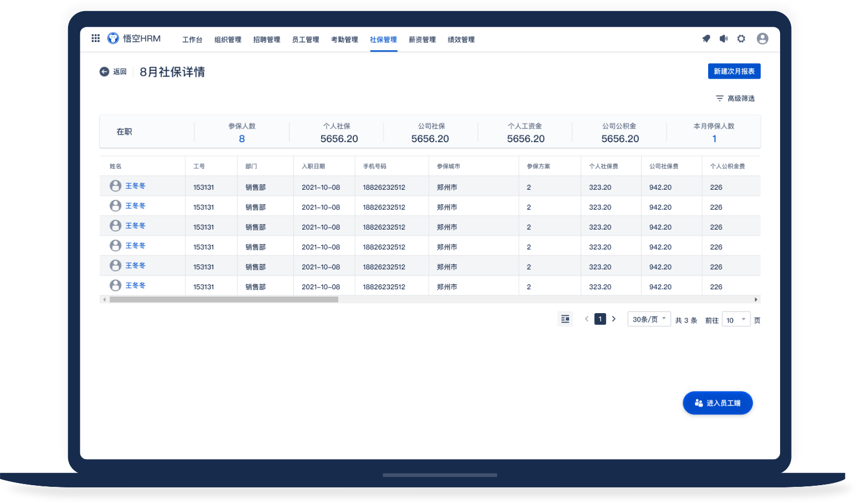Viewport: 857px width, 504px height.
Task: Open the app grid launcher icon
Action: pos(96,38)
